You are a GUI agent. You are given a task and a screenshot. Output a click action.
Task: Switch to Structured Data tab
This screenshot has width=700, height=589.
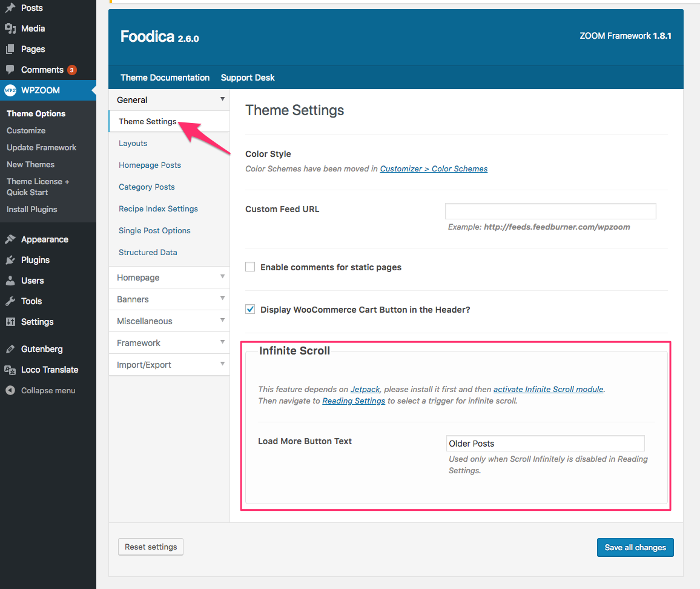coord(148,253)
